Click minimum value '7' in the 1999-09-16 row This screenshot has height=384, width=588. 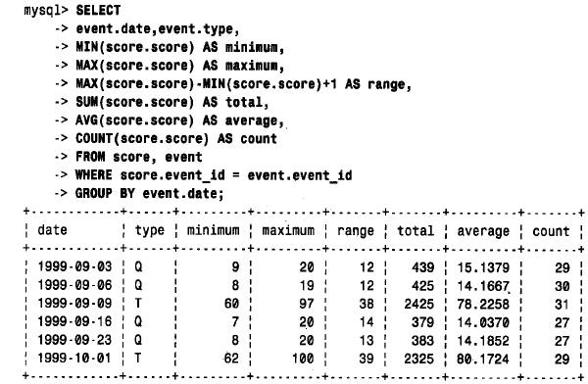point(235,321)
